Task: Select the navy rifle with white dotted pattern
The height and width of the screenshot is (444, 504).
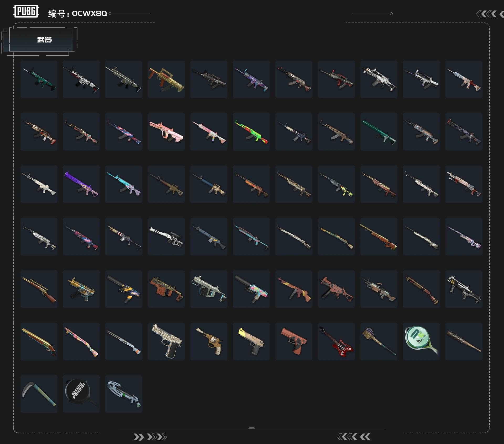Action: pyautogui.click(x=464, y=132)
